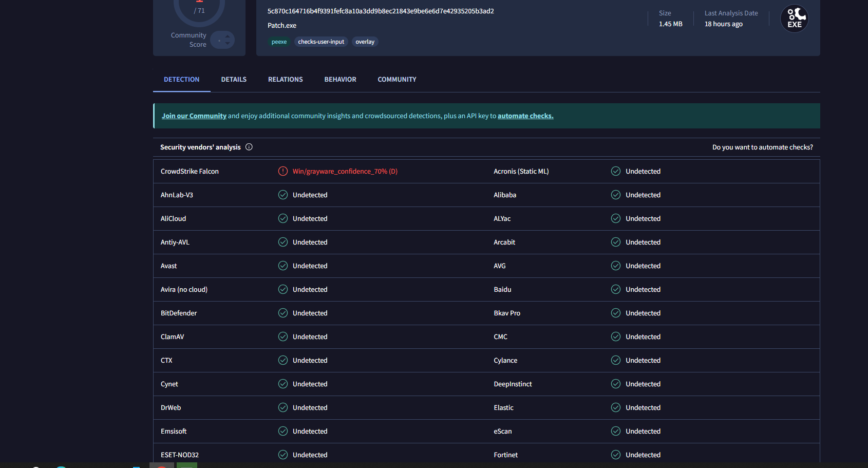Click the EXE file type icon
Image resolution: width=868 pixels, height=468 pixels.
point(795,18)
